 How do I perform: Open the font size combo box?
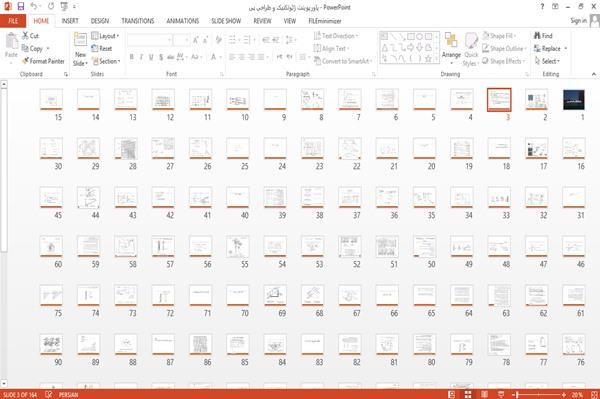181,40
